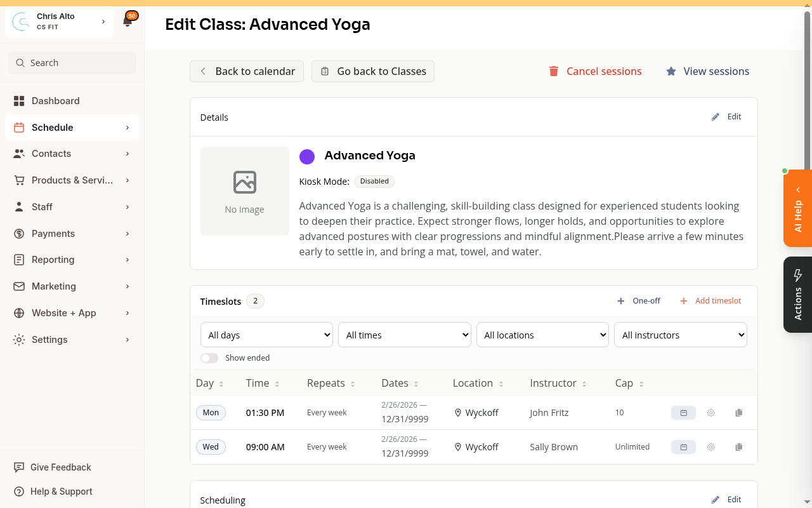
Task: Click Go back to Classes button
Action: [x=373, y=71]
